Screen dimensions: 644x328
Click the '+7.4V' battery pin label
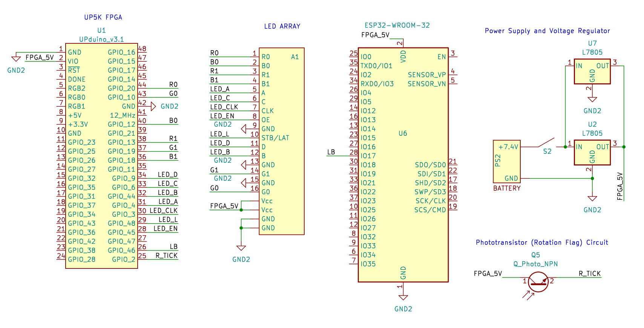[508, 147]
